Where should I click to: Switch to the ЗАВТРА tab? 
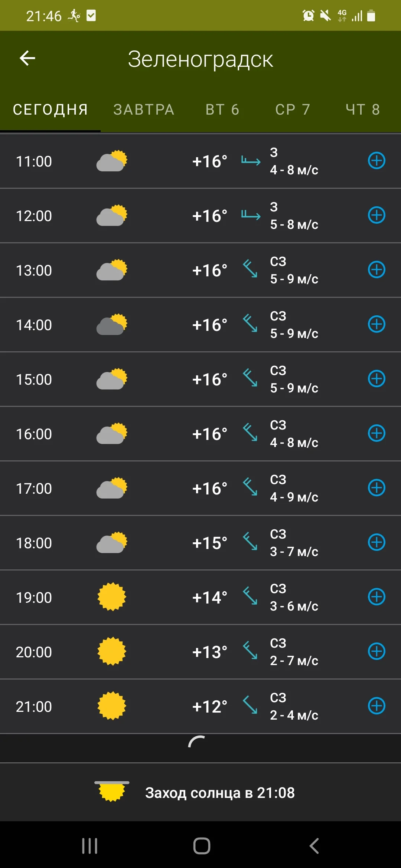point(144,109)
